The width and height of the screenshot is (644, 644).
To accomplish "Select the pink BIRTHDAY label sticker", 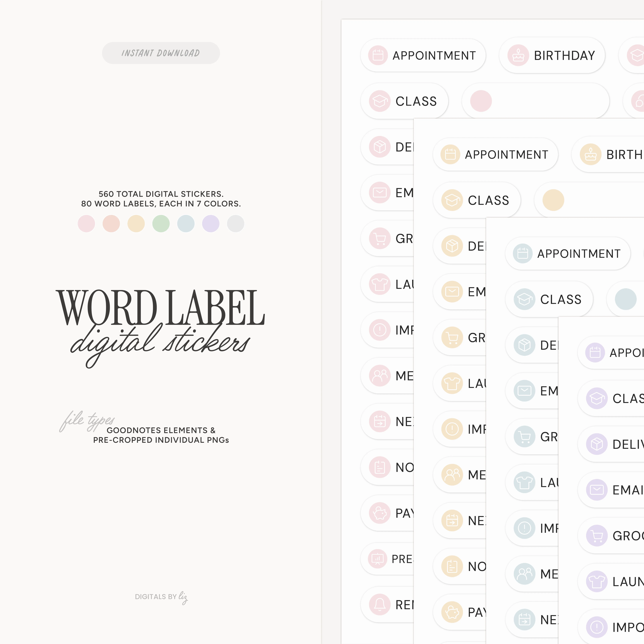I will [x=552, y=55].
